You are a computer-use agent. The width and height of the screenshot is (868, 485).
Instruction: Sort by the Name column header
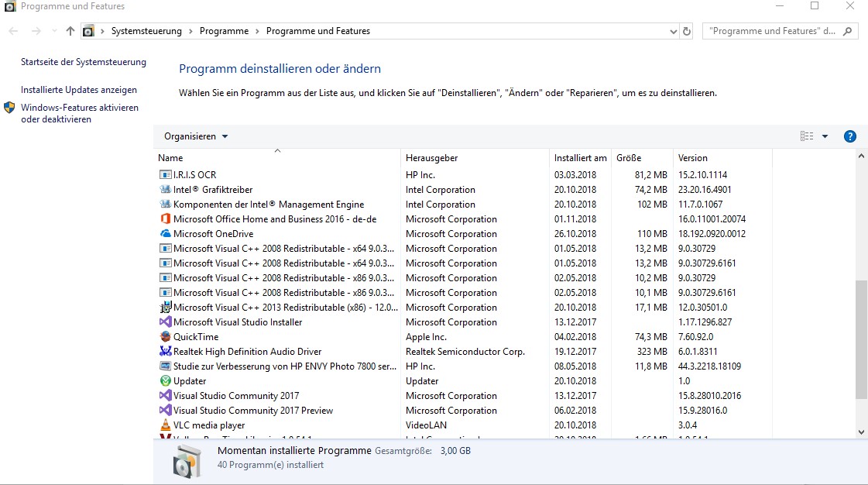coord(276,158)
